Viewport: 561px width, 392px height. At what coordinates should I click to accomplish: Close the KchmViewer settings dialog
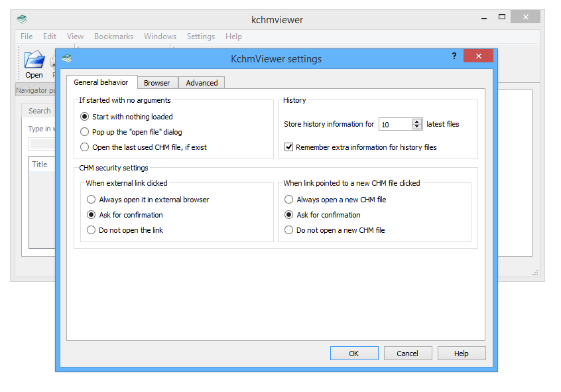pos(477,57)
